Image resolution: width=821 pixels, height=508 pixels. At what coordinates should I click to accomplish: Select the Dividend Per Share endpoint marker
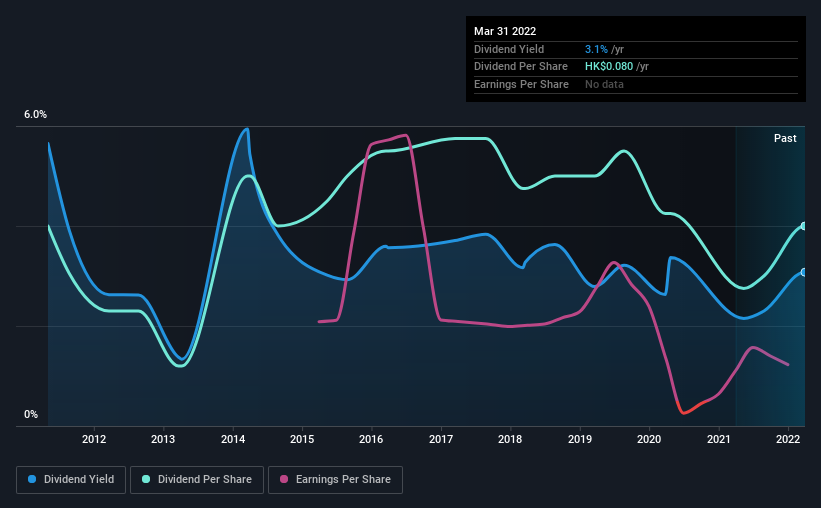pos(804,226)
